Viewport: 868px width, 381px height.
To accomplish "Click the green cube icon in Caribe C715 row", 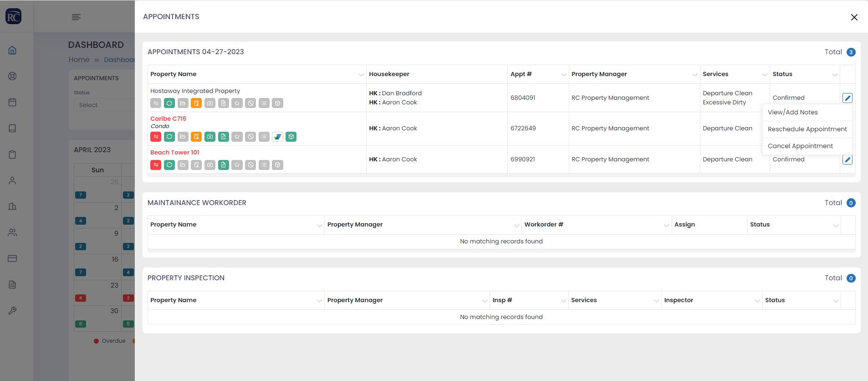I will click(x=291, y=137).
